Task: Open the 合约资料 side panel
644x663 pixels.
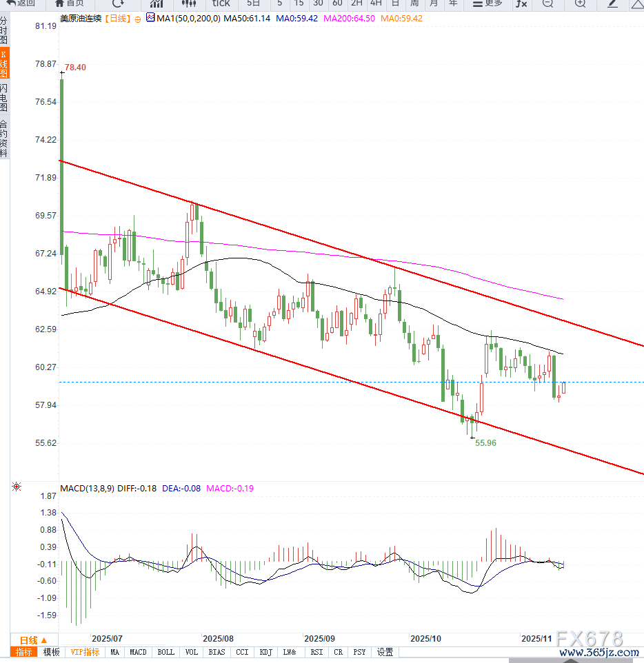Action: [x=4, y=139]
